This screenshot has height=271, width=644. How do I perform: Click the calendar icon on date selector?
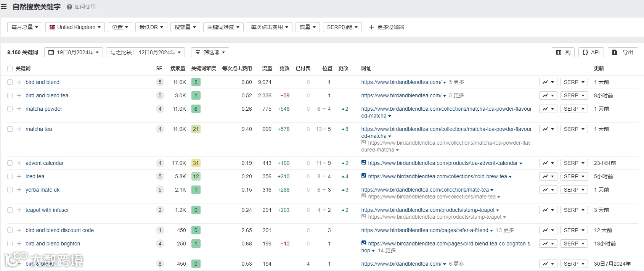click(x=51, y=52)
